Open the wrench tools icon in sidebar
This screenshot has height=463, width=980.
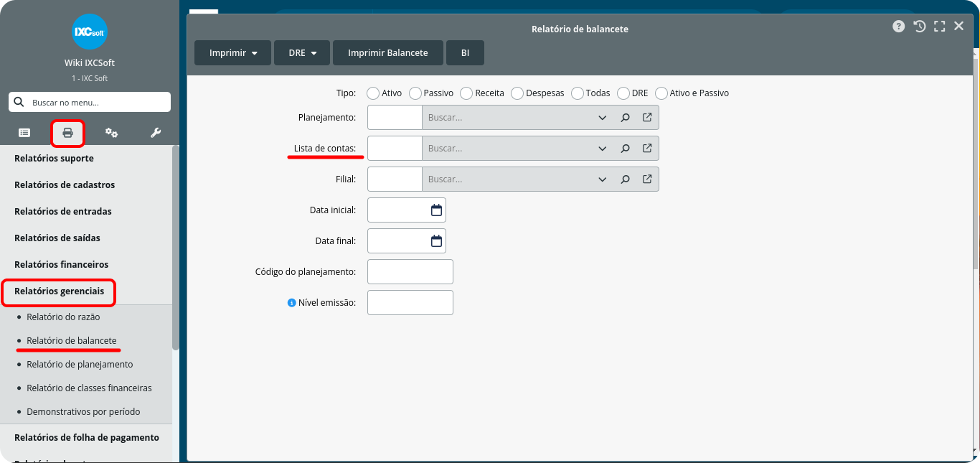click(x=156, y=133)
